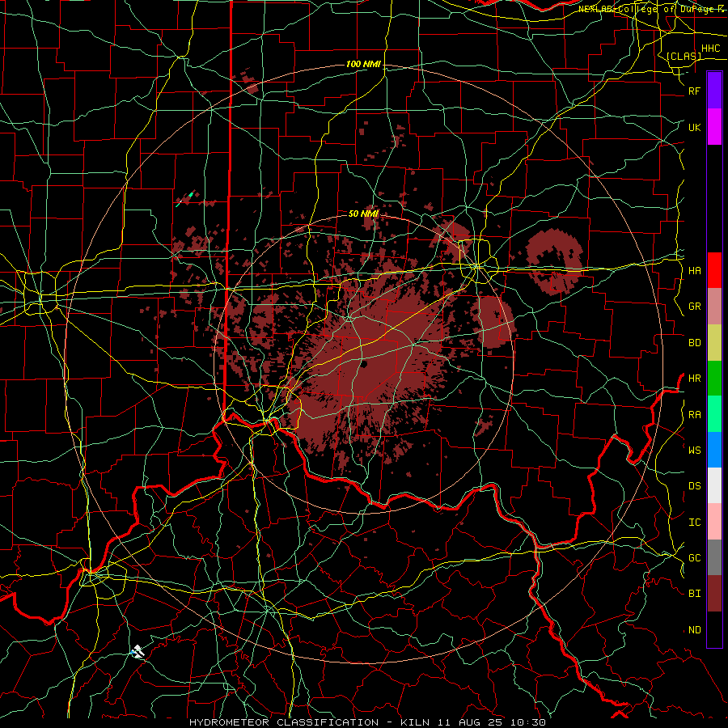The image size is (728, 728).
Task: Click the "BI" legend label
Action: point(694,594)
